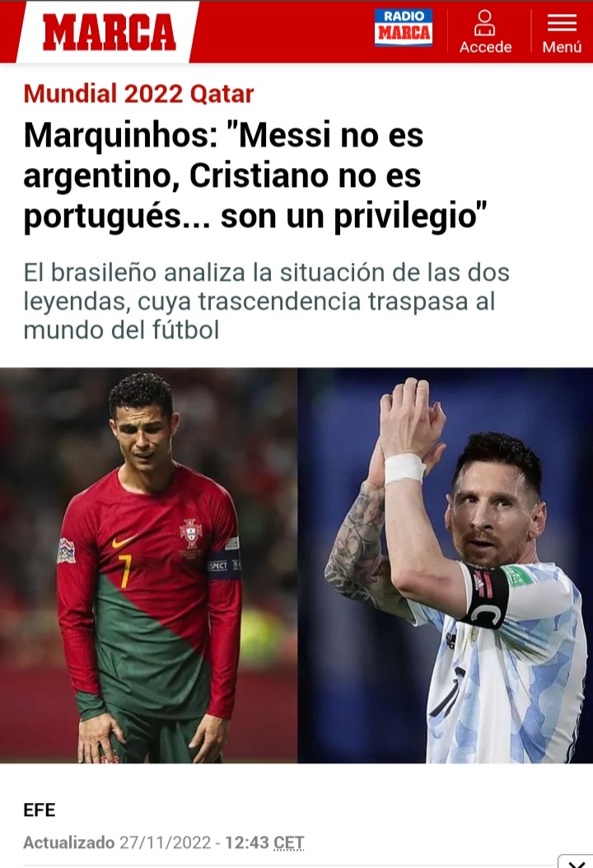Open the photo of player in Portugal kit
Screen dimensions: 593x868
click(148, 565)
